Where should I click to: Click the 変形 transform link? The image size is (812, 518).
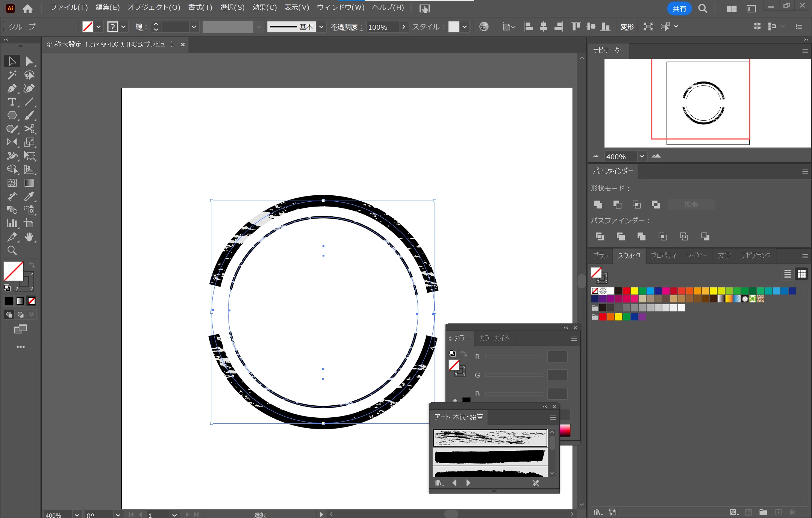[x=627, y=27]
